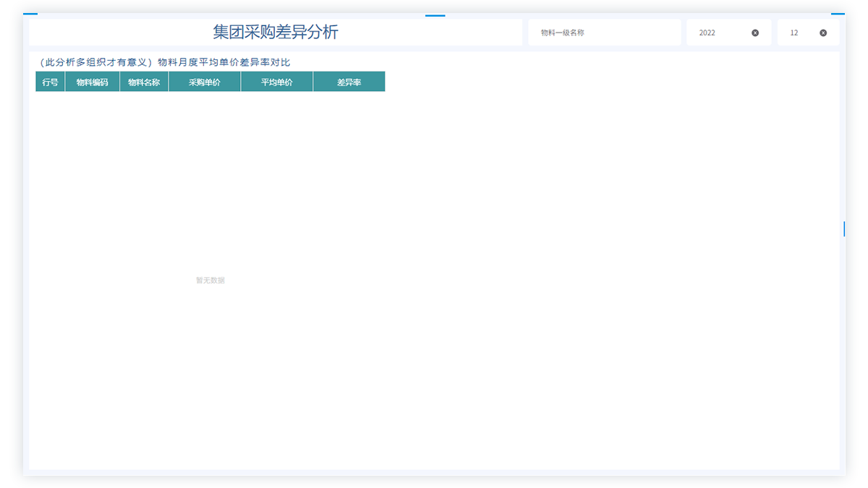Sort by 行号 column header
868x488 pixels.
click(50, 82)
